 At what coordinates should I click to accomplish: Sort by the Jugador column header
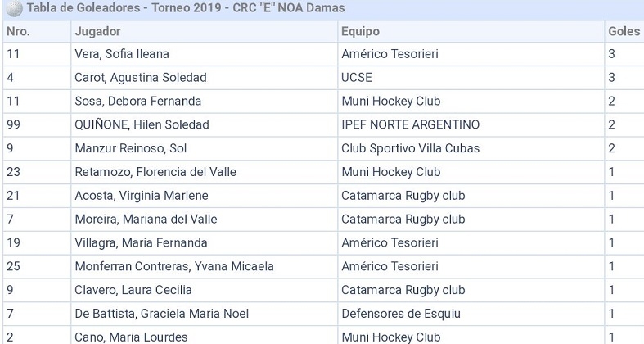click(x=98, y=31)
